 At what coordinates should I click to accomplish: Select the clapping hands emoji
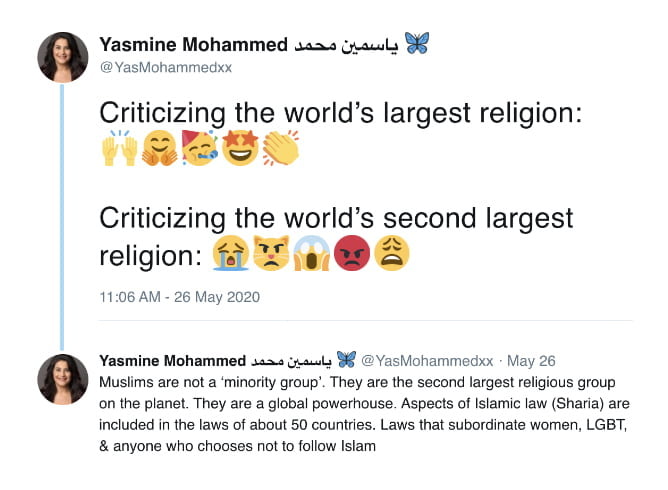click(281, 151)
